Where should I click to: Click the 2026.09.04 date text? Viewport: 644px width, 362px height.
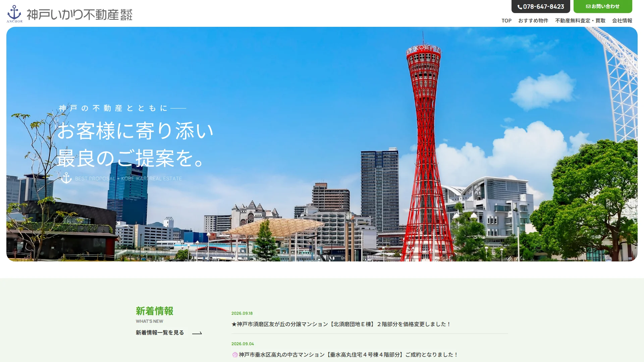pyautogui.click(x=243, y=344)
